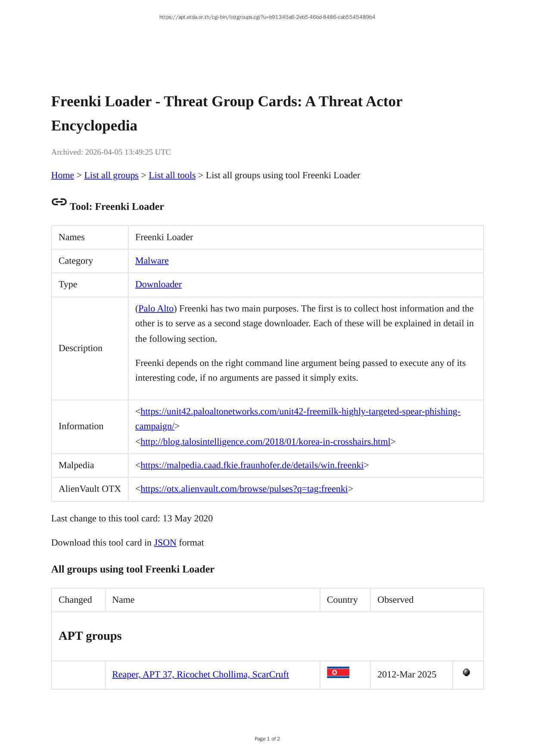Open the Reaper, APT 37 group card
Image resolution: width=535 pixels, height=756 pixels.
(200, 675)
